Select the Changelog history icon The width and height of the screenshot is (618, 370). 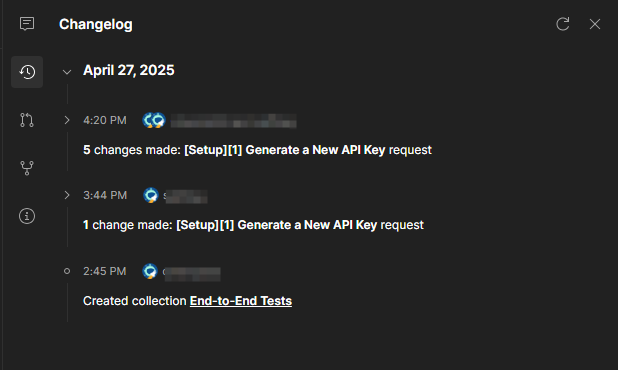(x=27, y=72)
